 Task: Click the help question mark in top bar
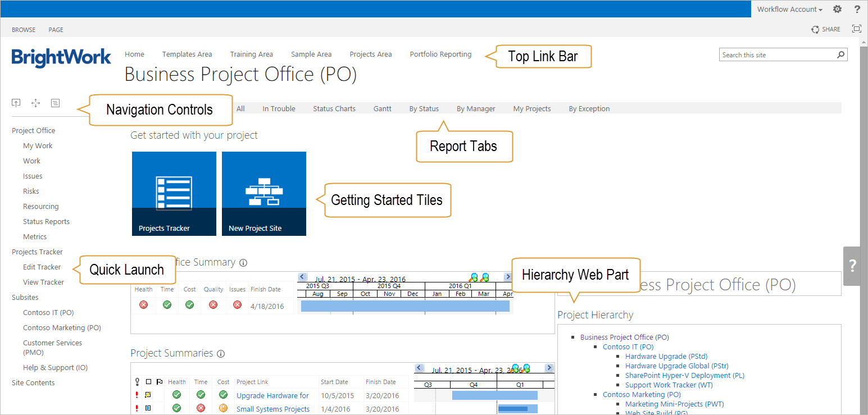857,9
